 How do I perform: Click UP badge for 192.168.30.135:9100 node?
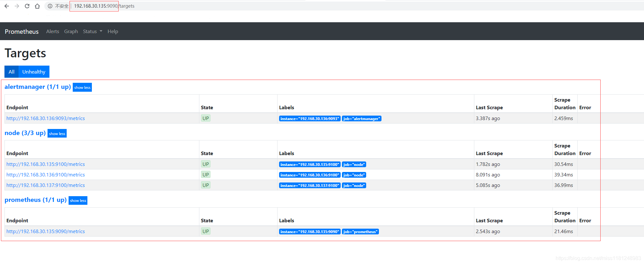point(206,164)
